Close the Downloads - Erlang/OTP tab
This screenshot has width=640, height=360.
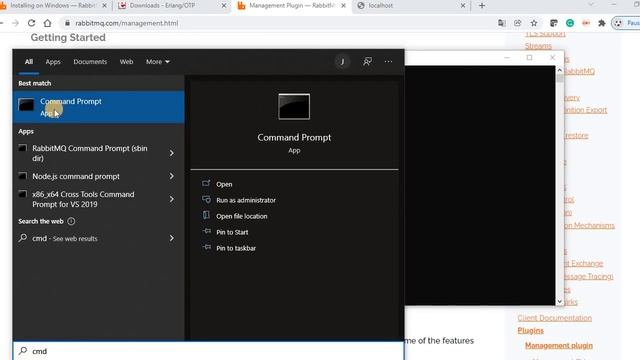[x=224, y=6]
